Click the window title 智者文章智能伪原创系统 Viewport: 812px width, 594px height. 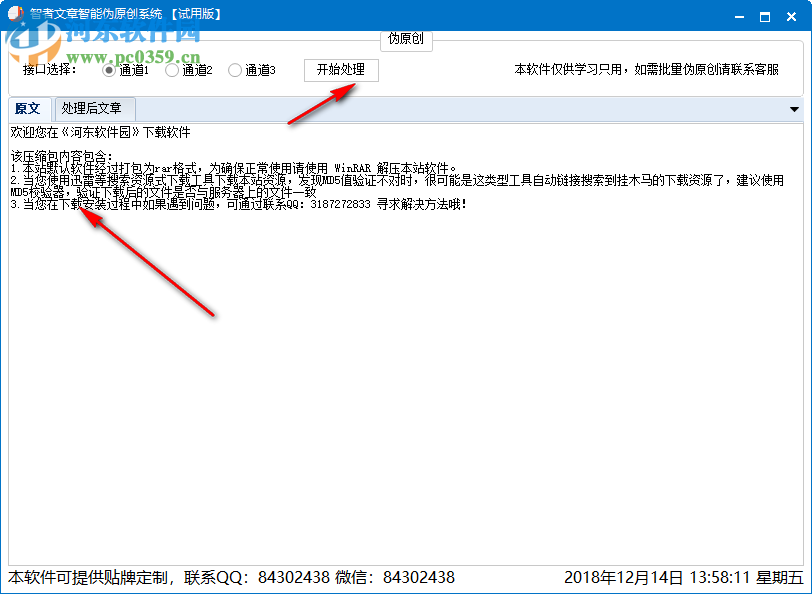click(x=96, y=14)
